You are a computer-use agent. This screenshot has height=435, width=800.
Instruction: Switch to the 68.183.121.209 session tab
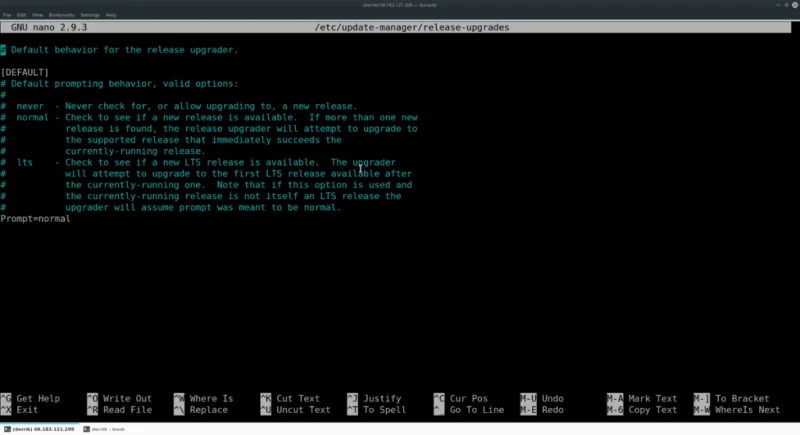click(x=40, y=429)
